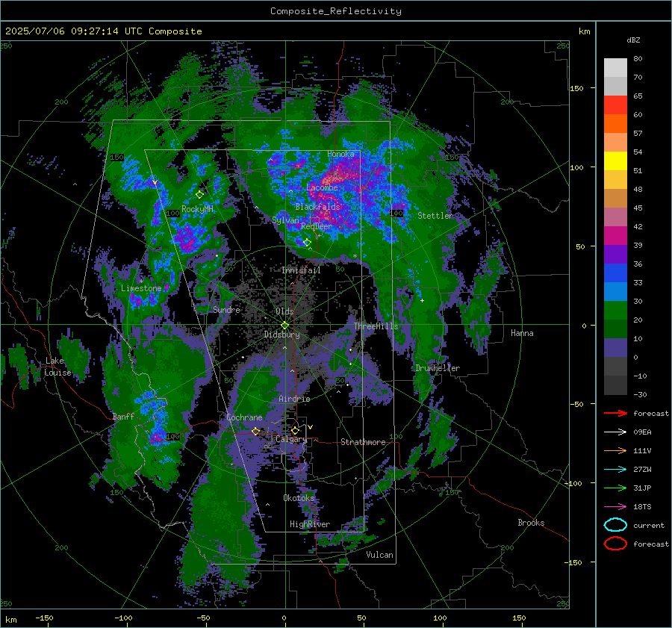Click the Composite_Reflectivity title
This screenshot has width=672, height=628.
point(336,11)
